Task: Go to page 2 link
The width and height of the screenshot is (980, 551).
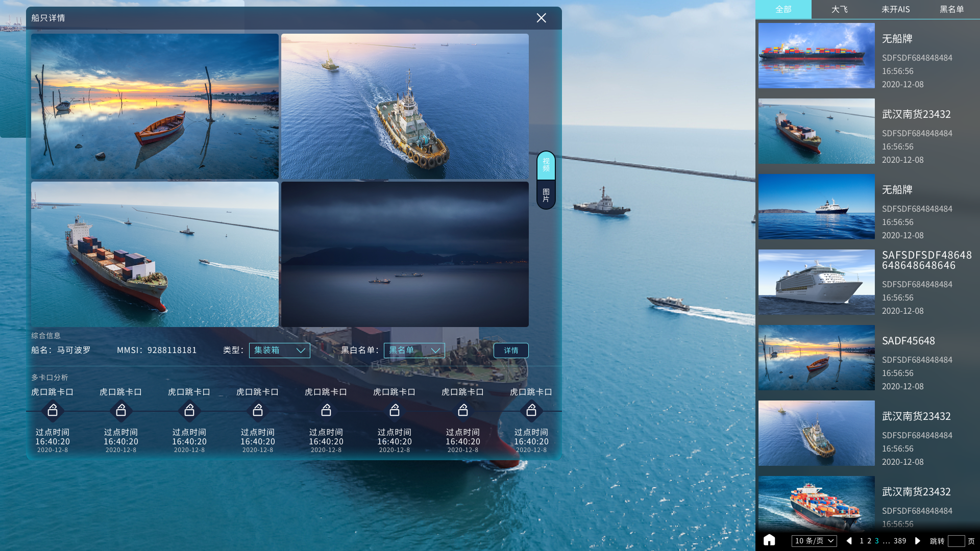Action: (x=869, y=541)
